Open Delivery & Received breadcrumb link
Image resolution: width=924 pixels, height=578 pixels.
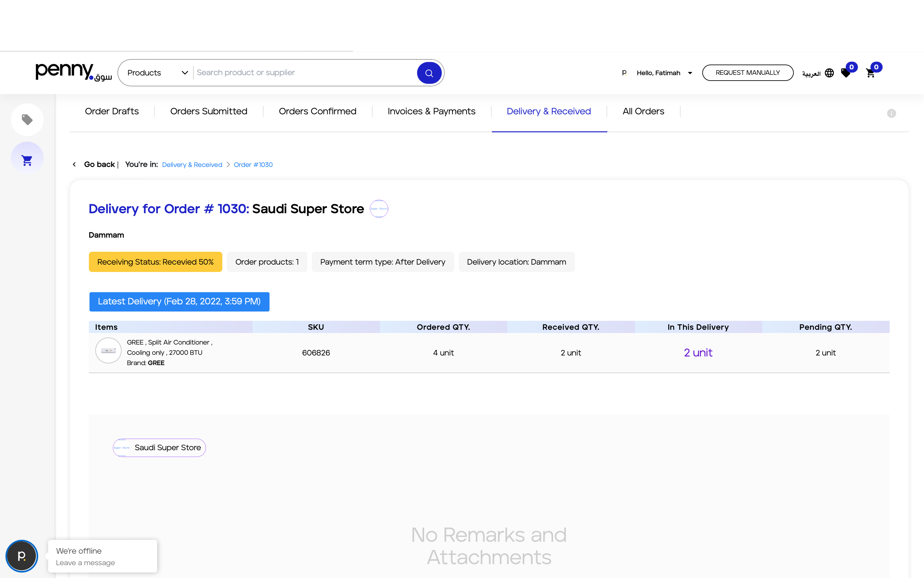click(x=192, y=165)
